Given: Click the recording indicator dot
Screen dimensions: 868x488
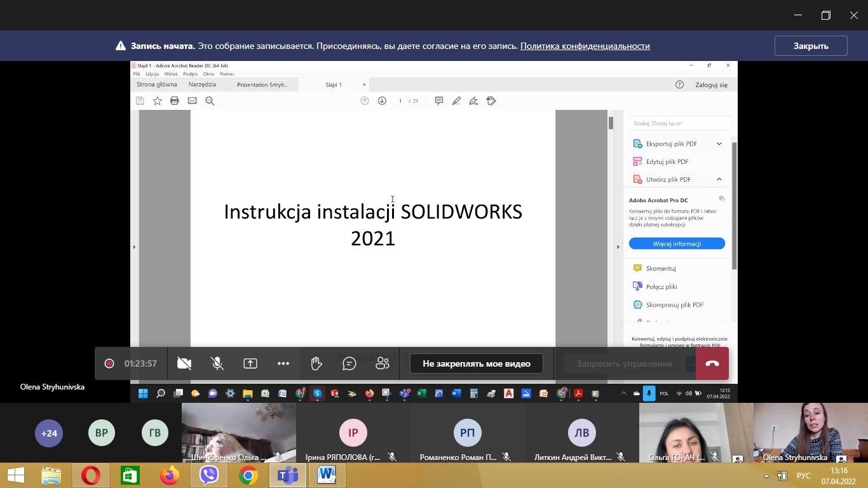Looking at the screenshot, I should click(109, 363).
